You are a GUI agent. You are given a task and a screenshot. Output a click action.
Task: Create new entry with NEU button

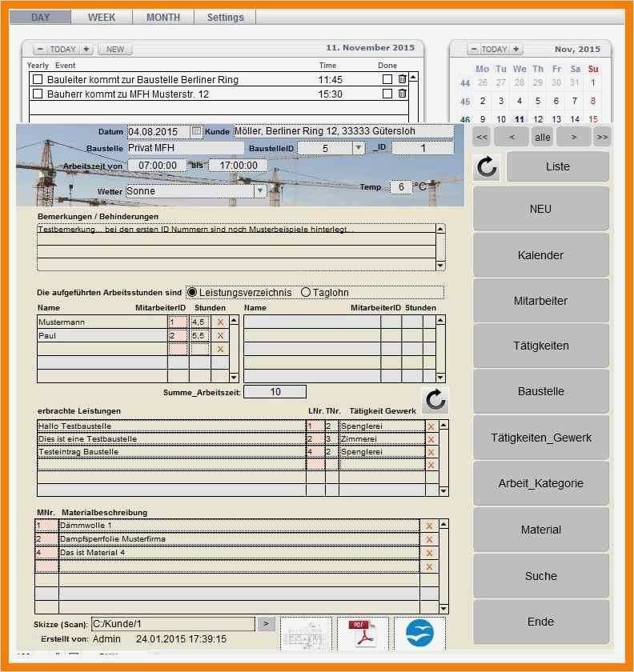click(540, 209)
